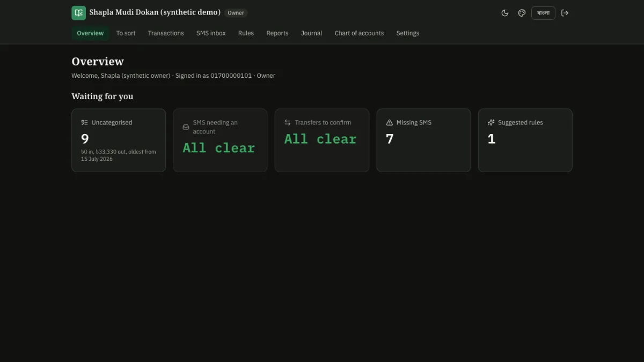The width and height of the screenshot is (644, 362).
Task: Click the Overview page heading
Action: coord(98,62)
